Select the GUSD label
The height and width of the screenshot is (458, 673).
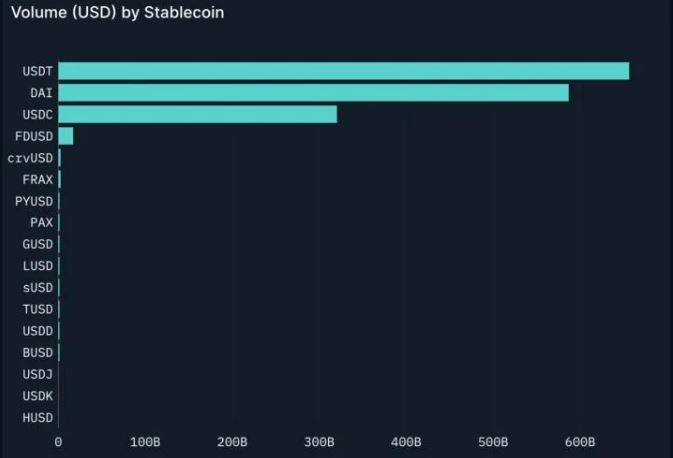pos(37,244)
